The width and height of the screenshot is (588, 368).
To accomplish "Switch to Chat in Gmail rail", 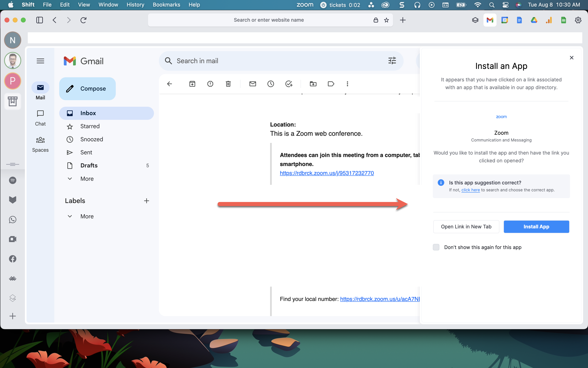I will click(x=40, y=118).
